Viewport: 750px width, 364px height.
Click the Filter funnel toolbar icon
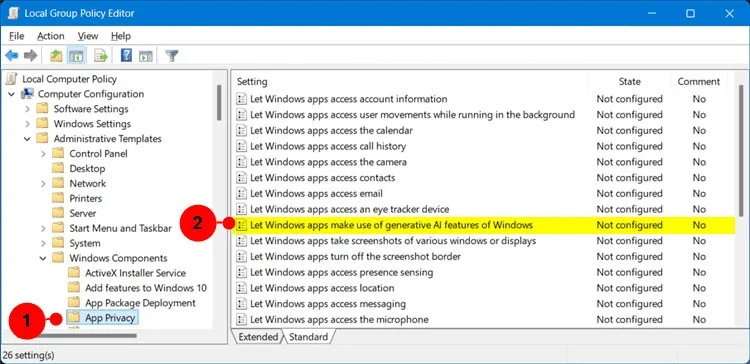[x=172, y=56]
